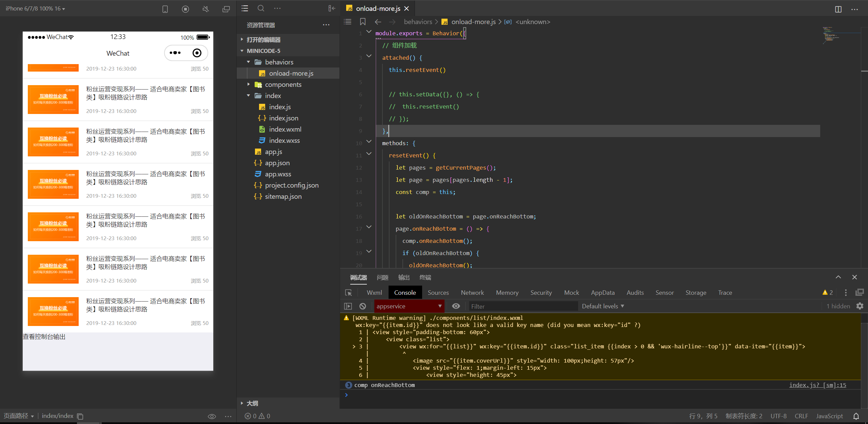868x424 pixels.
Task: Click the split editor layout icon
Action: pyautogui.click(x=838, y=9)
